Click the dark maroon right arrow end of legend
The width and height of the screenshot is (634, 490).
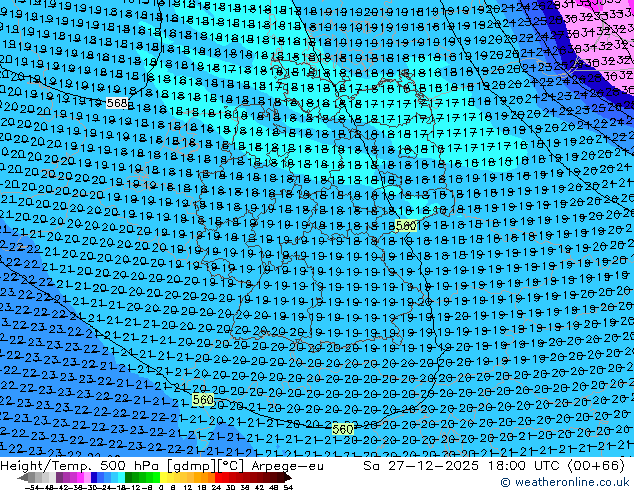288,478
